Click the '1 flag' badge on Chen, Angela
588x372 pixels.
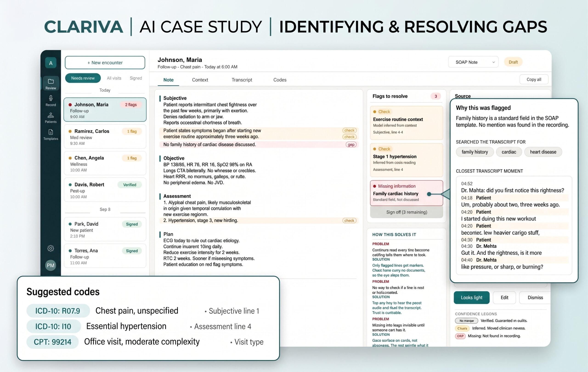pyautogui.click(x=132, y=158)
